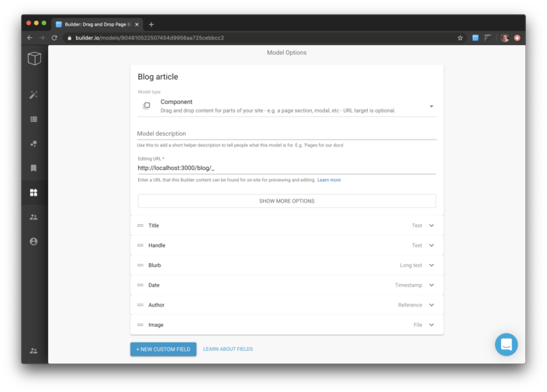547x392 pixels.
Task: Open the browser profile avatar
Action: tap(504, 38)
